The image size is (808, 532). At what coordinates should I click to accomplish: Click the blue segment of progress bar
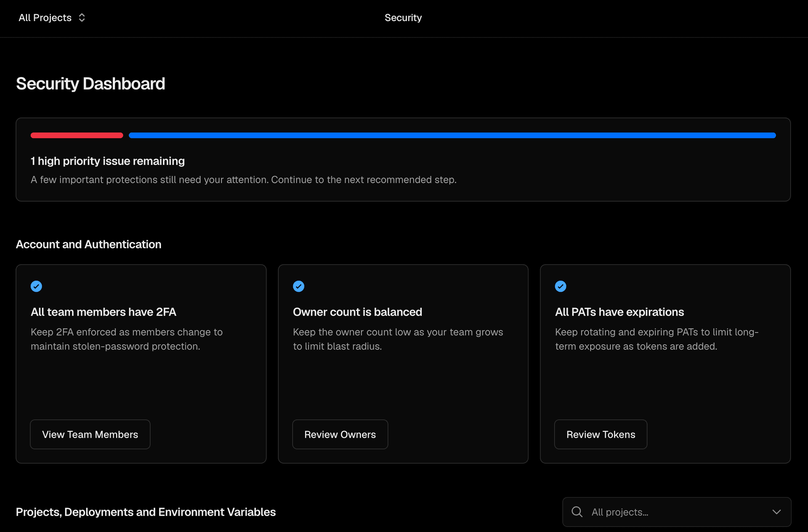452,136
